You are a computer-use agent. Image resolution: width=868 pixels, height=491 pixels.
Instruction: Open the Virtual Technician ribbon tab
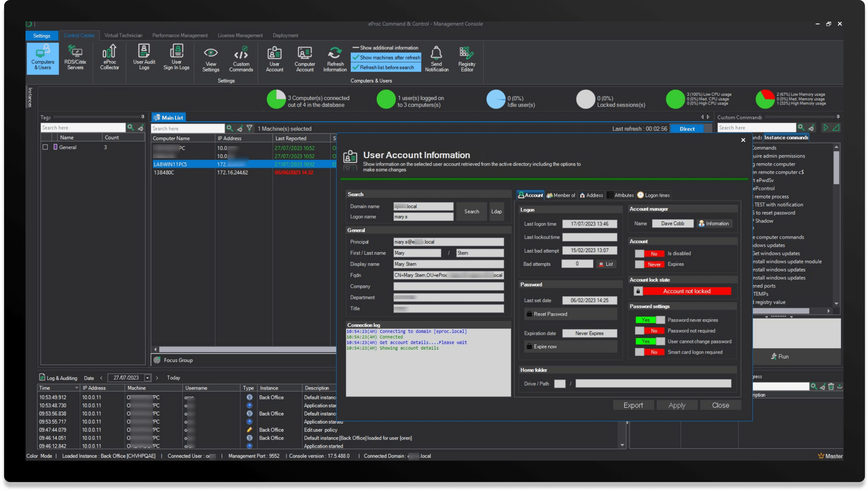(x=123, y=35)
